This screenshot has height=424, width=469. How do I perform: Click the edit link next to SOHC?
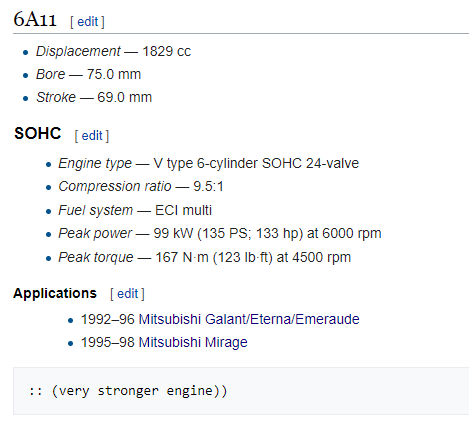pos(92,136)
